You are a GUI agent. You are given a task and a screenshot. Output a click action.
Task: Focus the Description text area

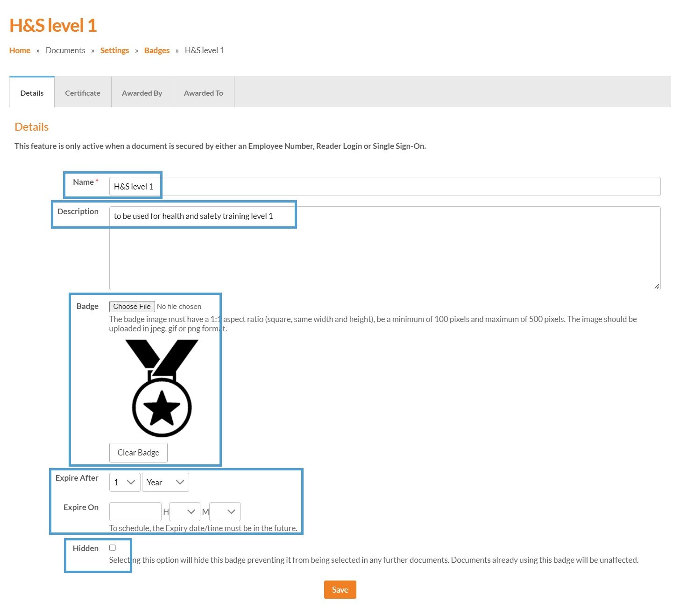pyautogui.click(x=384, y=248)
